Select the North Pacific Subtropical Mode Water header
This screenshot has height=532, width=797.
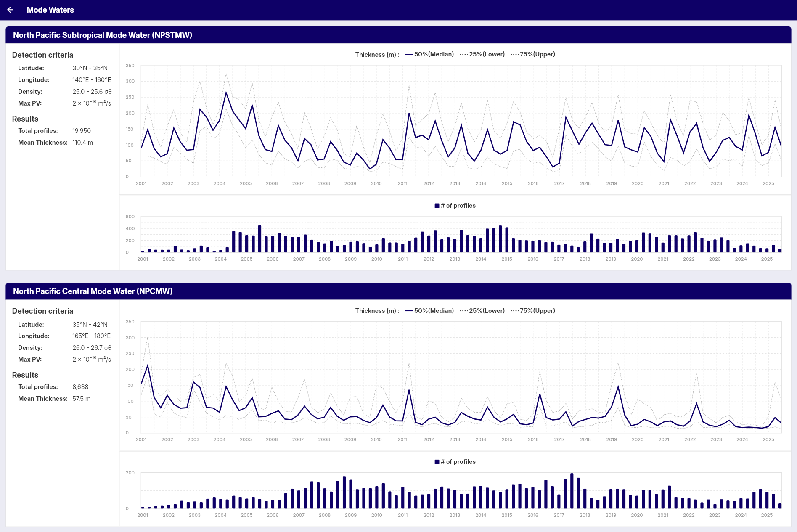point(103,35)
